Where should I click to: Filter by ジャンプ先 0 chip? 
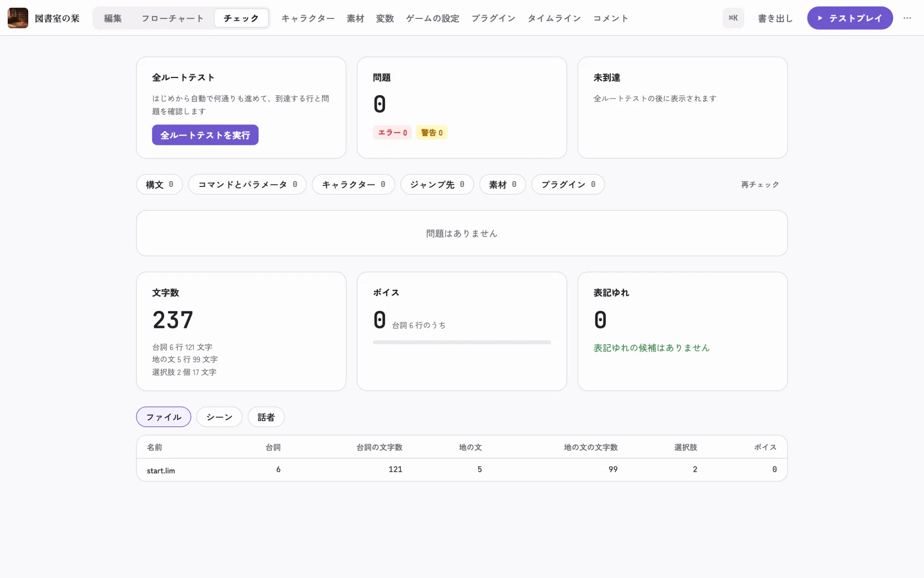437,184
